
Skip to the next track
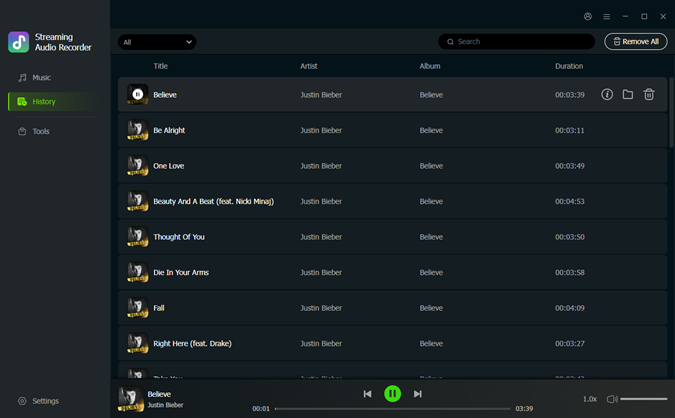[x=417, y=394]
